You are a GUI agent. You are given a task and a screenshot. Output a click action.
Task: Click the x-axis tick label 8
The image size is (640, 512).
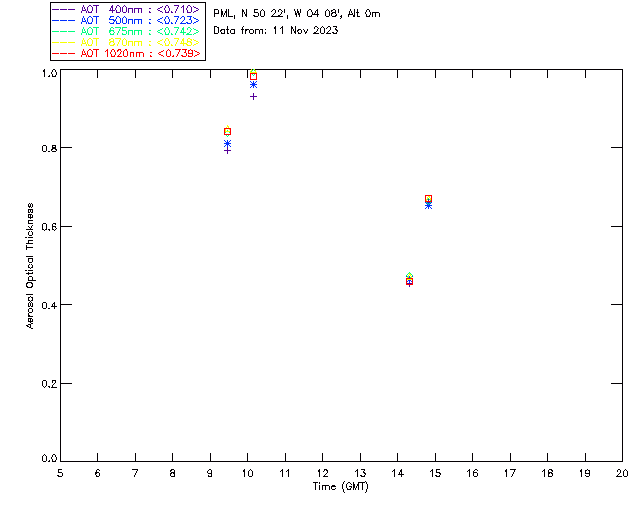click(173, 473)
